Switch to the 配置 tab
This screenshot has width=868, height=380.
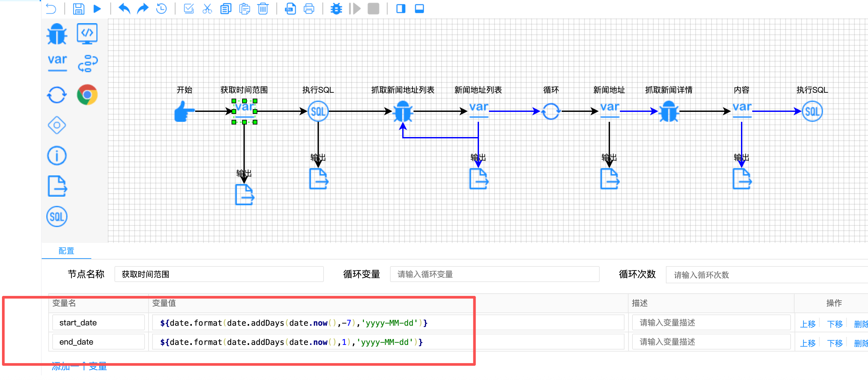coord(66,251)
